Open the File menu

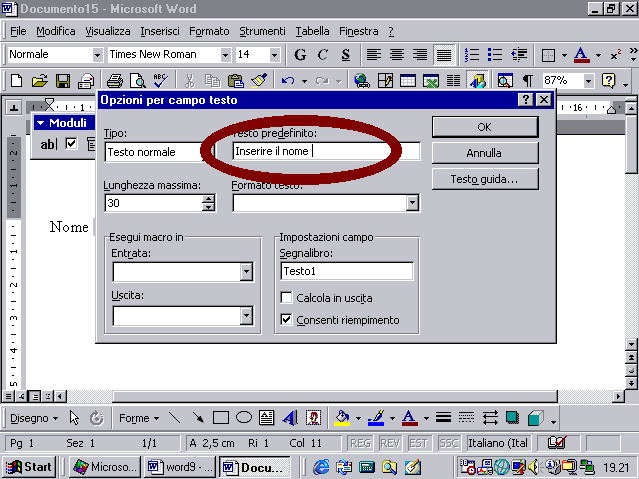click(18, 31)
